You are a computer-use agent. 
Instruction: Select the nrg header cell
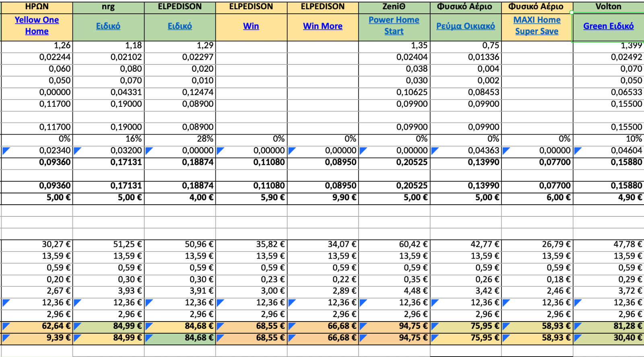pos(108,7)
